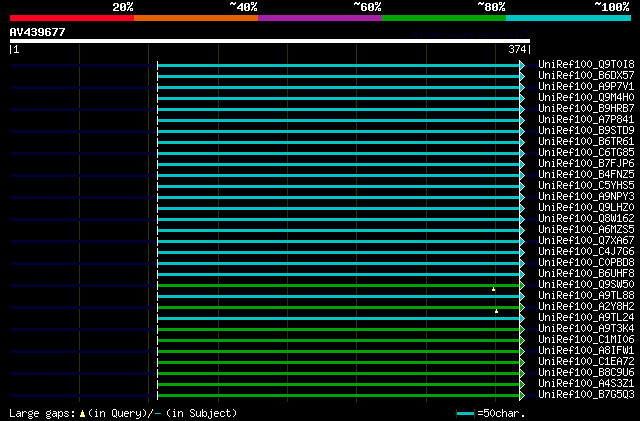Viewport: 640px width, 421px height.
Task: Open the UniRef100_B9STD9 subject label
Action: (586, 130)
